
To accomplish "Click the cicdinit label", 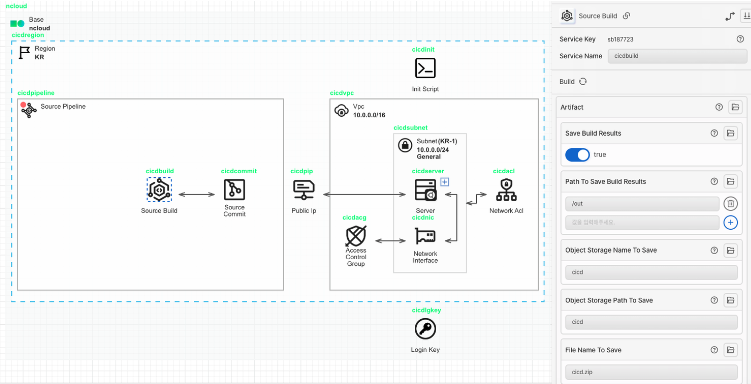I will [x=423, y=49].
